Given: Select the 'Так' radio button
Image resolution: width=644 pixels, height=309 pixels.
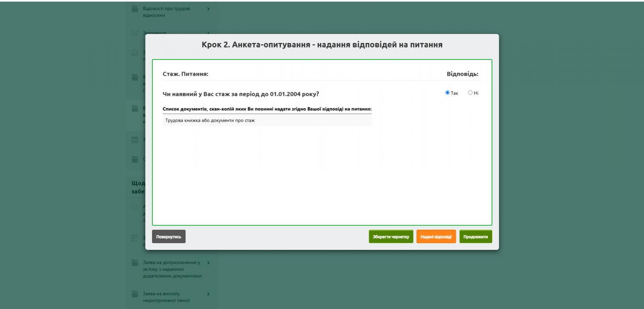Looking at the screenshot, I should pos(448,93).
